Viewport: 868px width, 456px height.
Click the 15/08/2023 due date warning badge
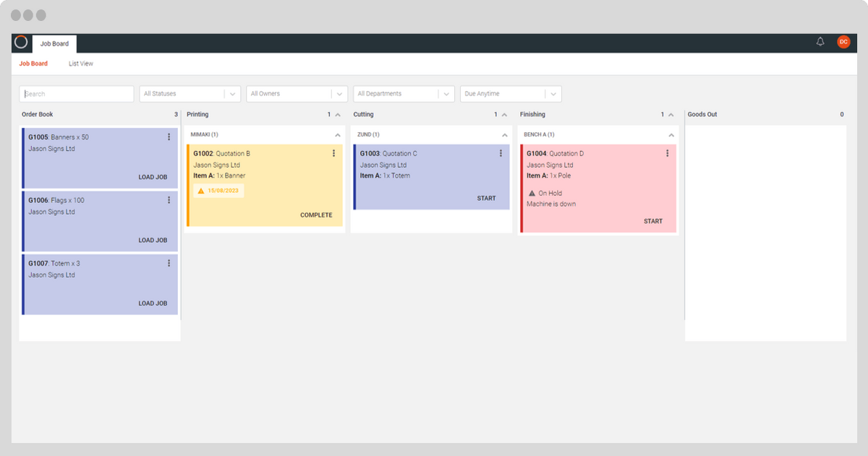pos(217,190)
